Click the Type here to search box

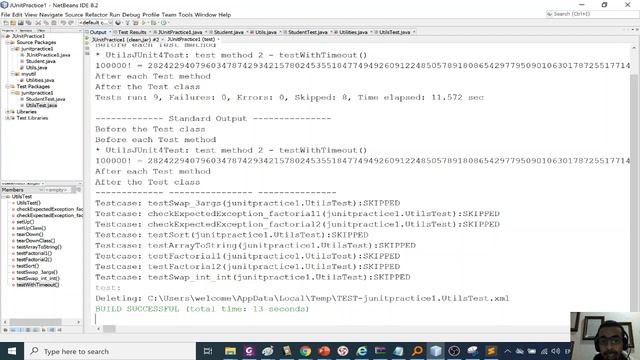point(110,351)
